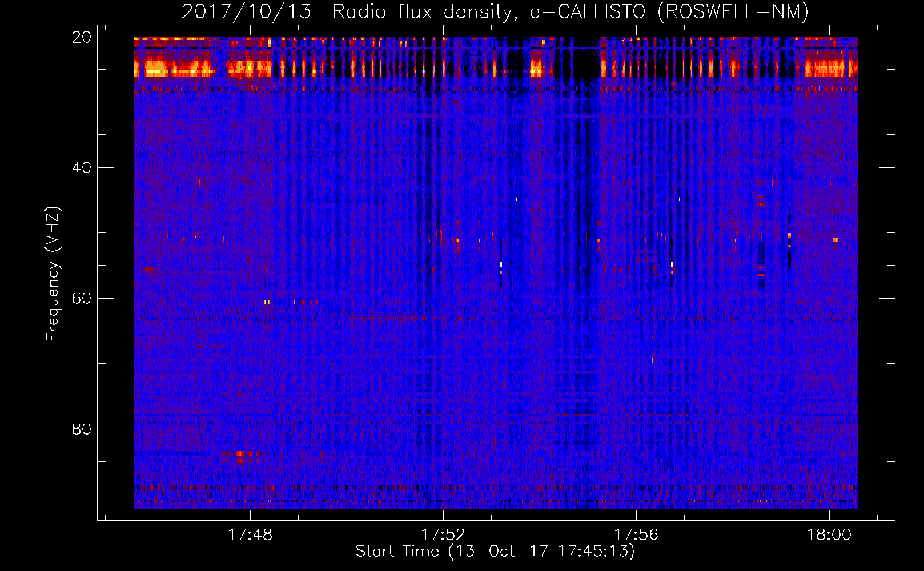
Task: Click the x-axis time label 17:56
Action: pos(636,535)
